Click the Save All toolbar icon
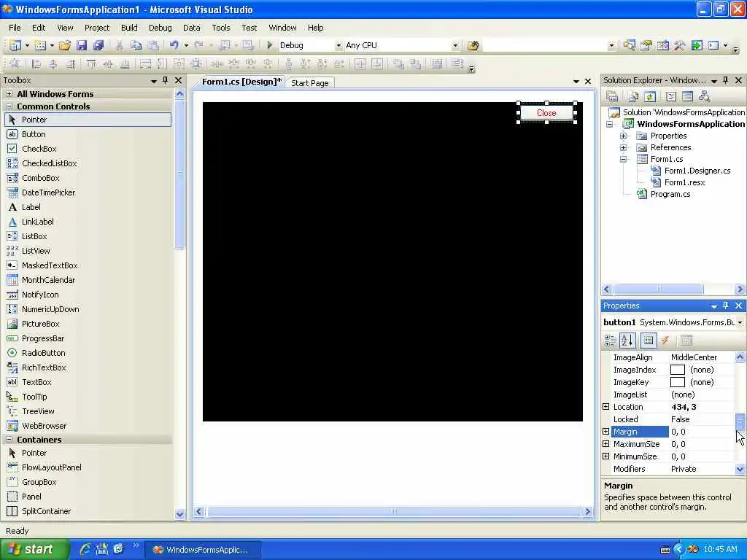Image resolution: width=747 pixels, height=560 pixels. pos(98,45)
